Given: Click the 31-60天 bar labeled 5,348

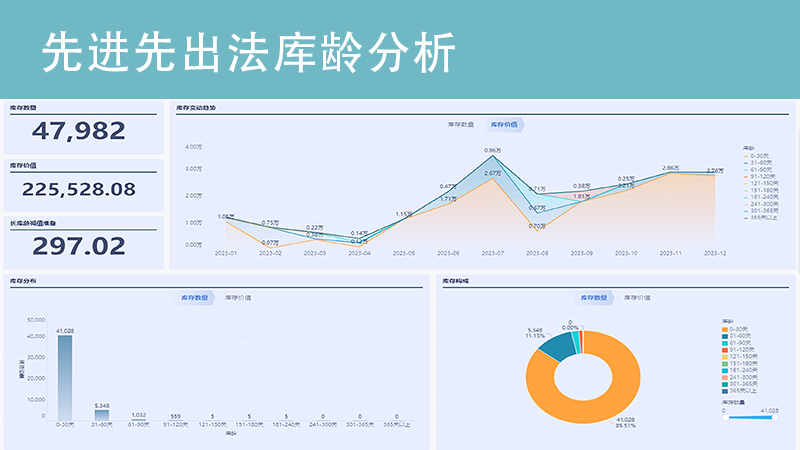Looking at the screenshot, I should [102, 415].
